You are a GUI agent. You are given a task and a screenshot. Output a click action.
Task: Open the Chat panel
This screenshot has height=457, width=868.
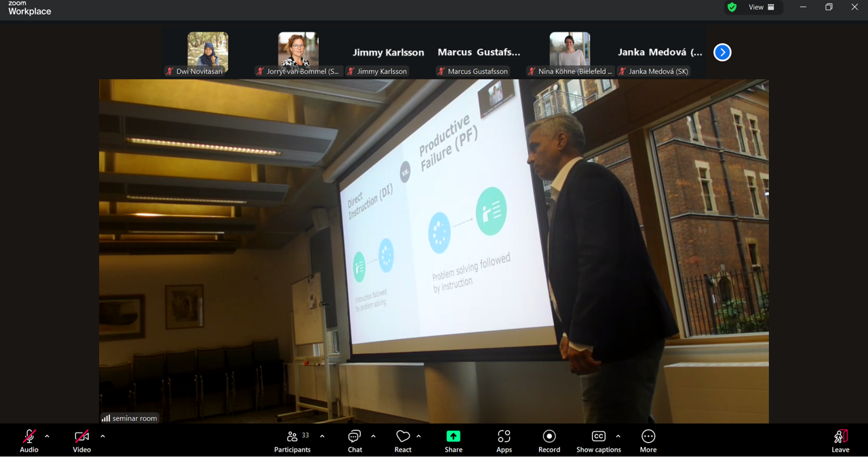tap(355, 440)
